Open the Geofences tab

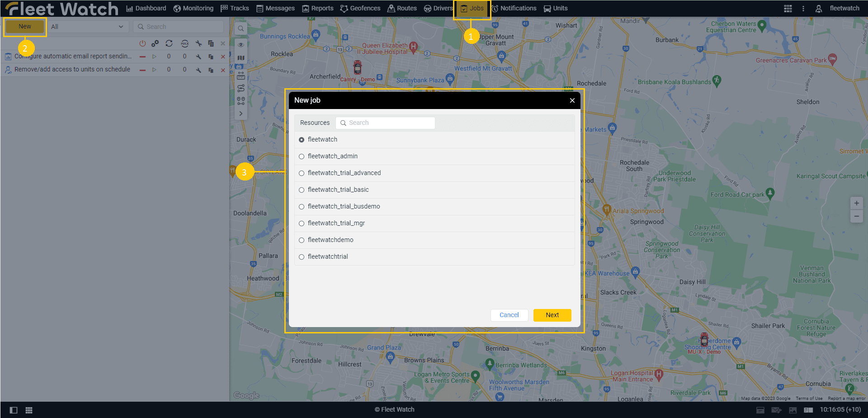(360, 9)
